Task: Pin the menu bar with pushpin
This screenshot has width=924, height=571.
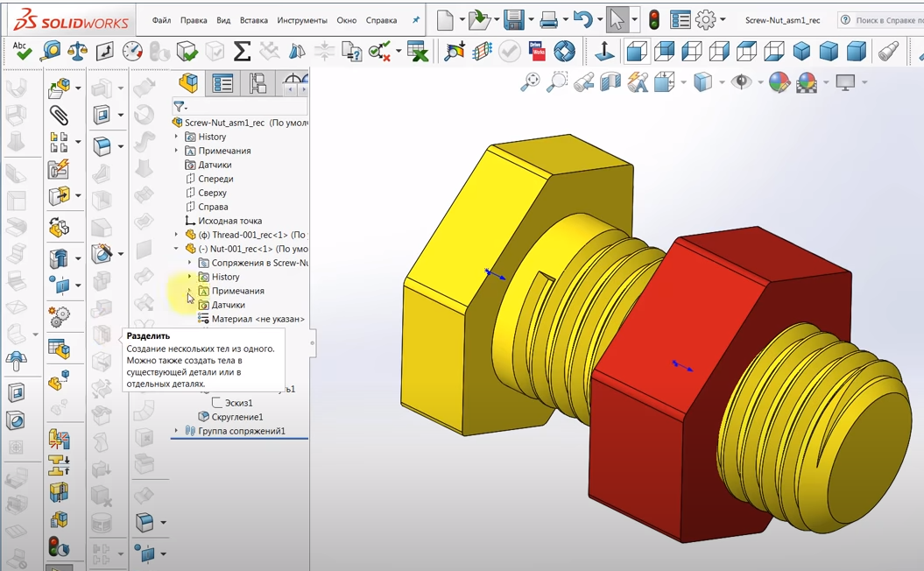Action: (x=416, y=20)
